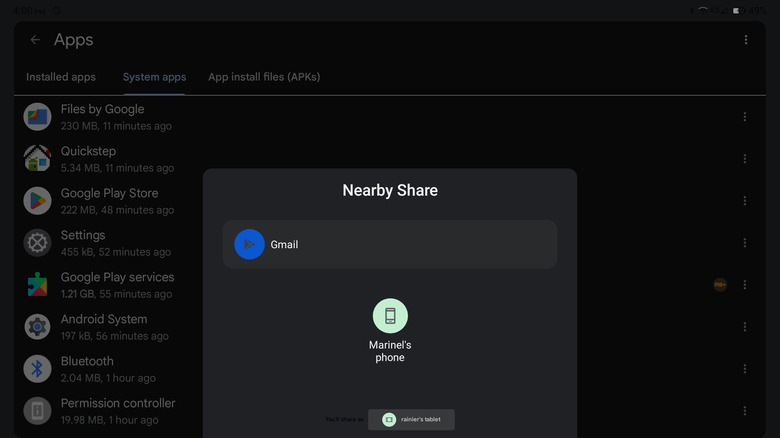This screenshot has width=780, height=438.
Task: Tap the Marinel's phone label
Action: 390,351
